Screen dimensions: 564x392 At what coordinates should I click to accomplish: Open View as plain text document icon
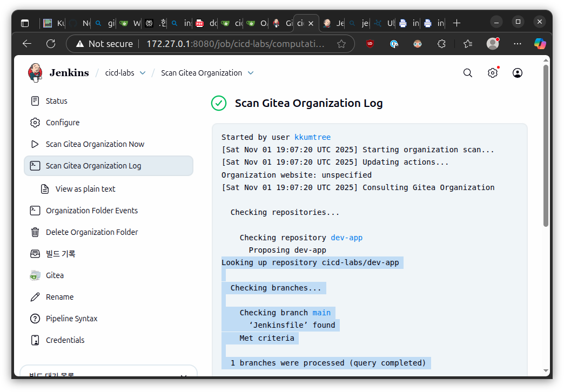tap(45, 189)
